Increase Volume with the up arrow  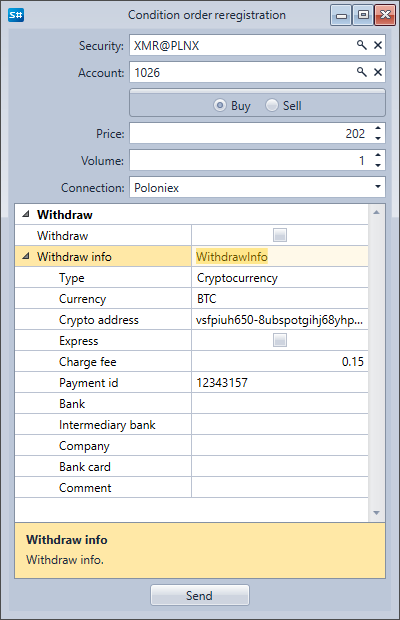(378, 155)
